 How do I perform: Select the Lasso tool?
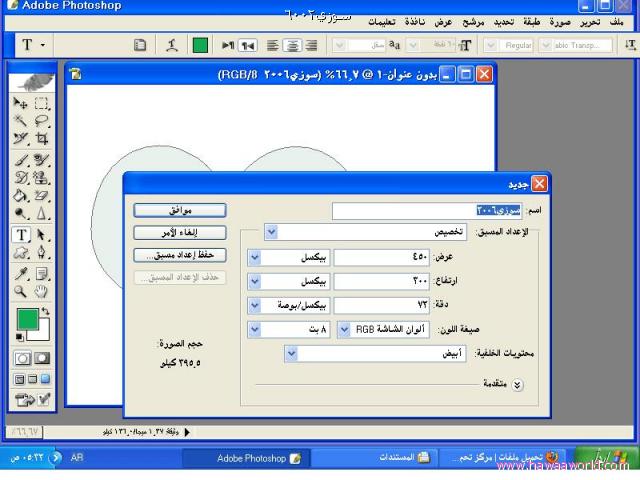42,121
